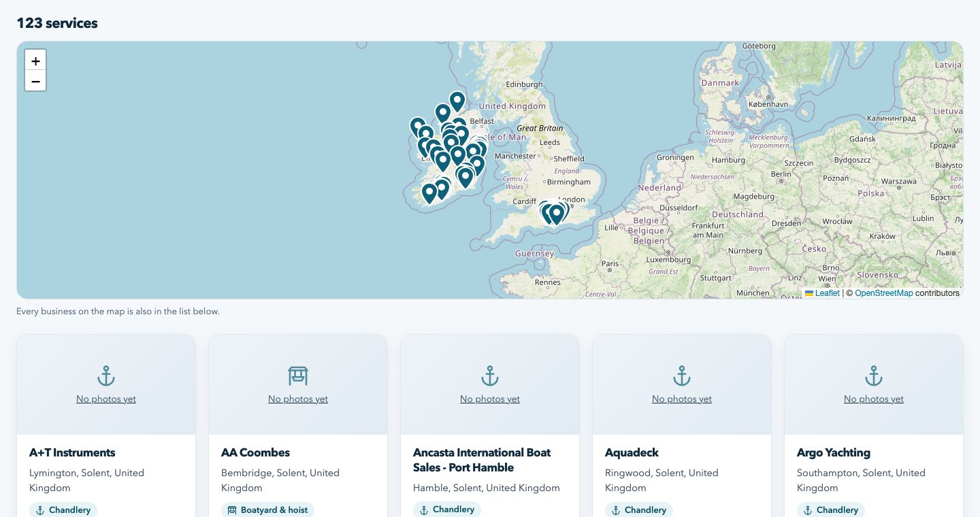Click the anchor icon on Aquadeck card

pyautogui.click(x=682, y=376)
